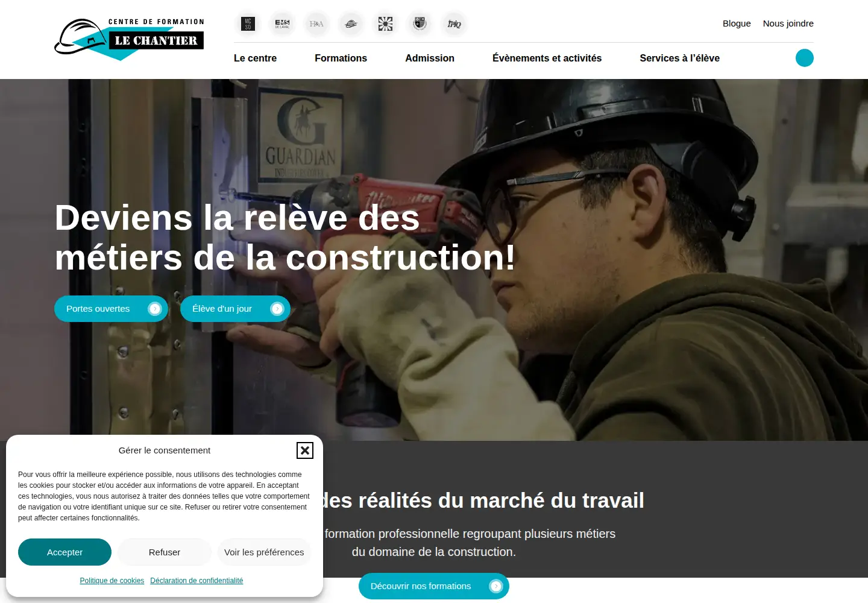
Task: Go to the Blogue page
Action: click(737, 24)
